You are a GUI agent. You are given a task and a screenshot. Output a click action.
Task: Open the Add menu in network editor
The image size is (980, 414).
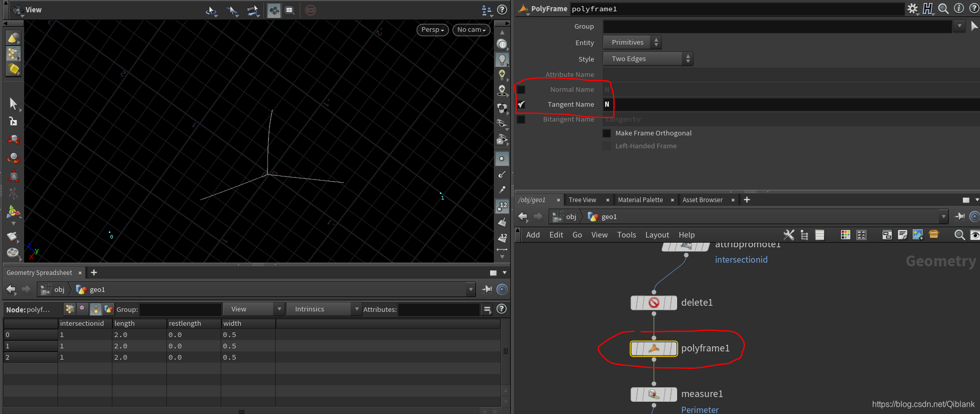tap(533, 235)
